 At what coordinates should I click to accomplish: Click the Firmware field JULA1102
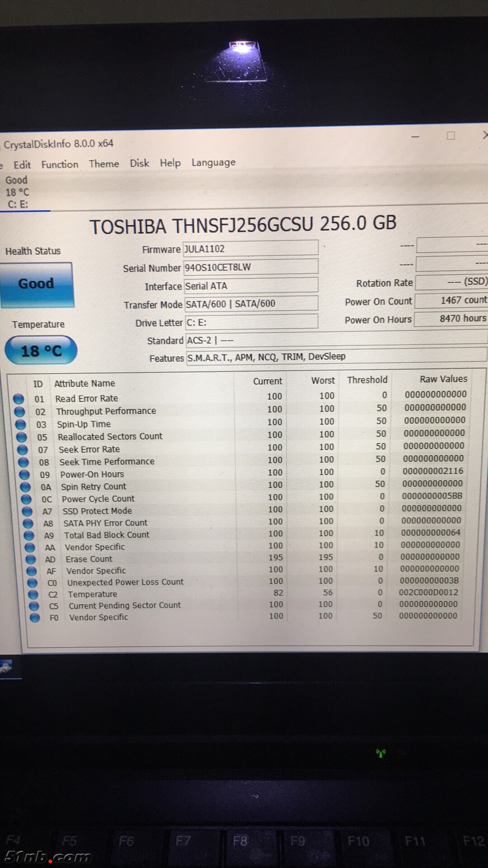click(250, 249)
